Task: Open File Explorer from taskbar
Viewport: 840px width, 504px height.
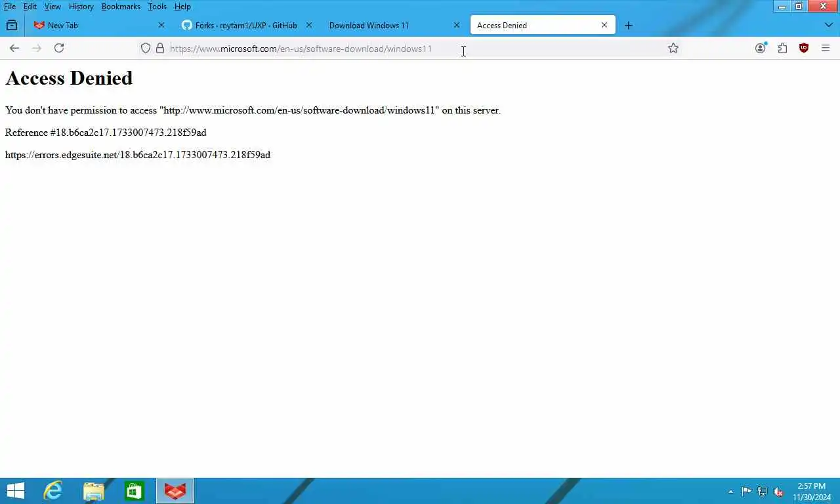Action: [94, 491]
